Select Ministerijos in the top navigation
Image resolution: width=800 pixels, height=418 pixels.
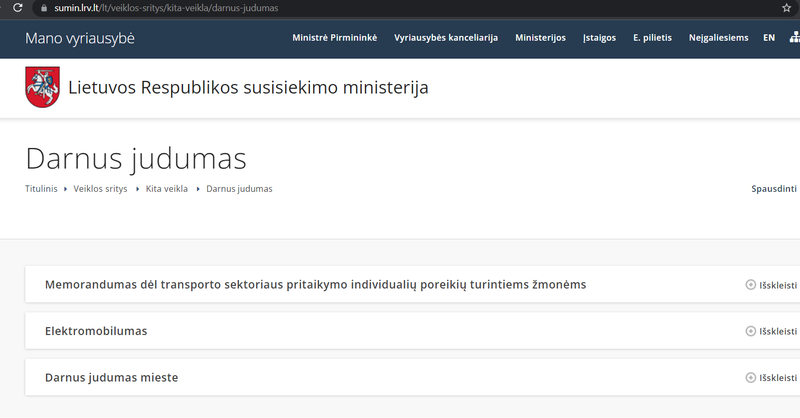(x=540, y=38)
